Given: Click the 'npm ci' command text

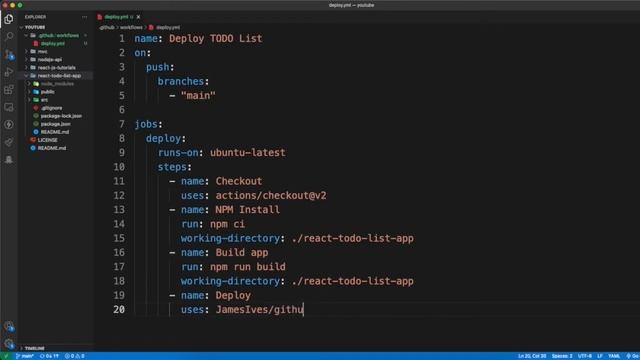Looking at the screenshot, I should click(227, 224).
